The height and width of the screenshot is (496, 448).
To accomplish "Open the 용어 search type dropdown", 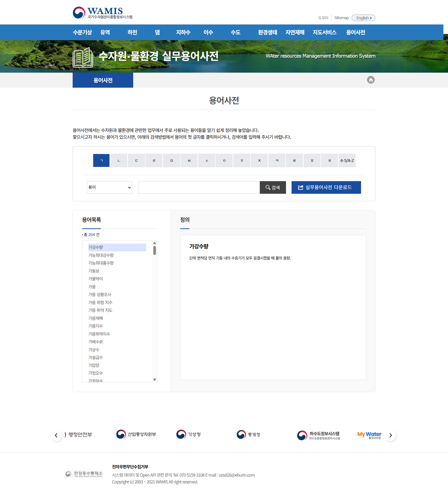I will (x=109, y=187).
